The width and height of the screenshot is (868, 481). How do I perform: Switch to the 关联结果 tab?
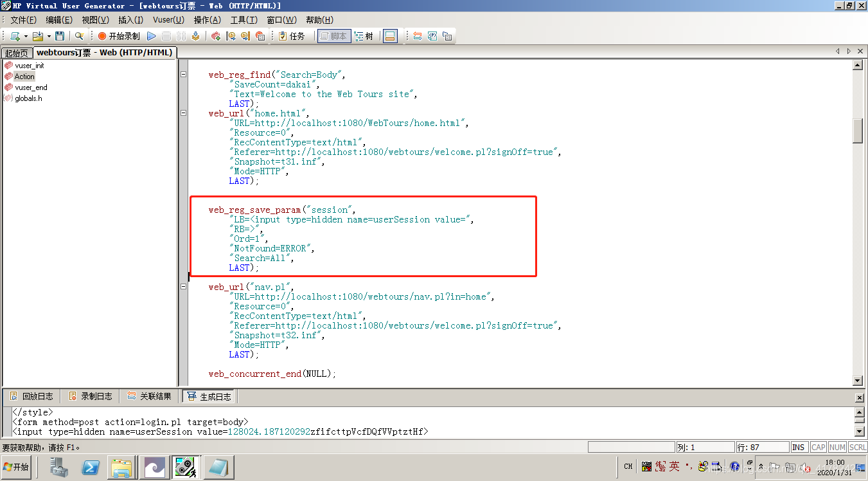point(149,396)
